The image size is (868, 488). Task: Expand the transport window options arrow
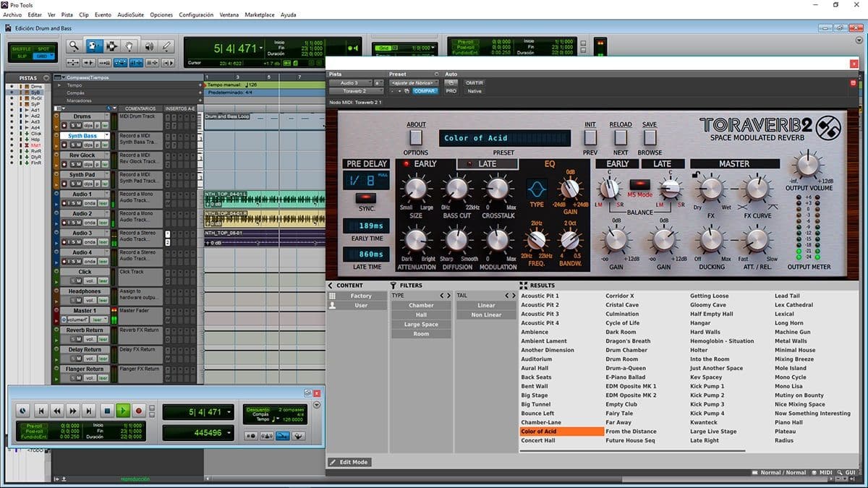[316, 406]
